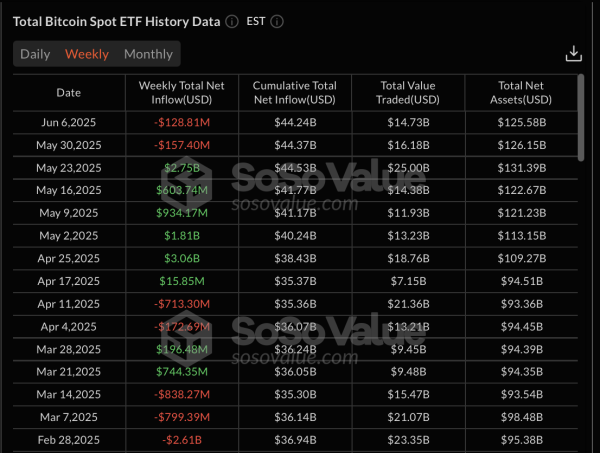This screenshot has width=600, height=453.
Task: Click the info icon beside the page title
Action: [x=232, y=21]
